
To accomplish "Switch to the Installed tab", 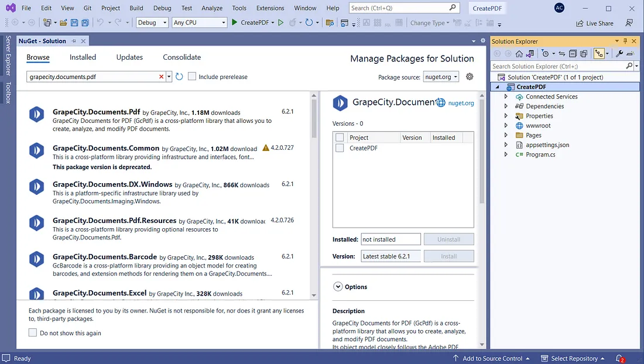I will pos(83,57).
